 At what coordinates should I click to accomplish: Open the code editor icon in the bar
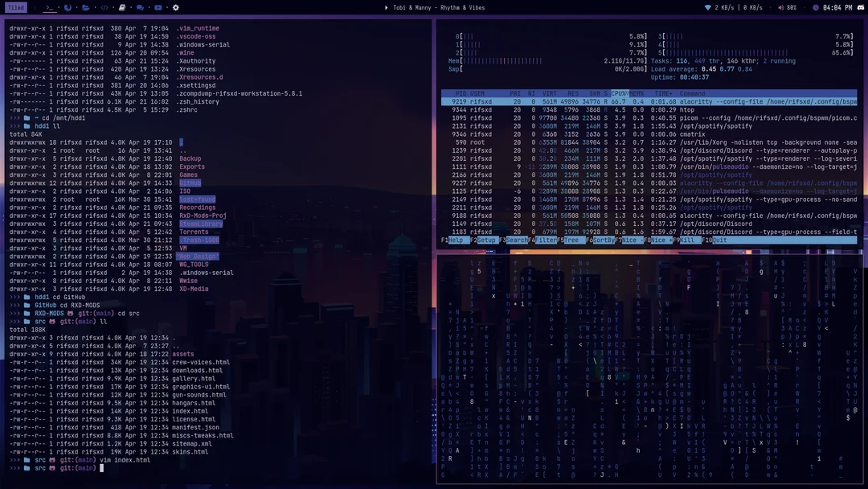pos(104,6)
